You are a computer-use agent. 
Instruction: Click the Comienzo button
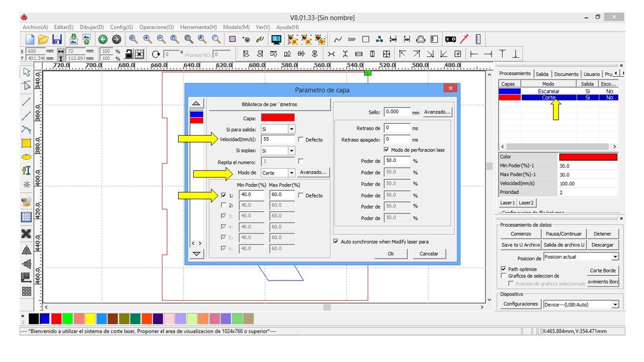pos(521,234)
